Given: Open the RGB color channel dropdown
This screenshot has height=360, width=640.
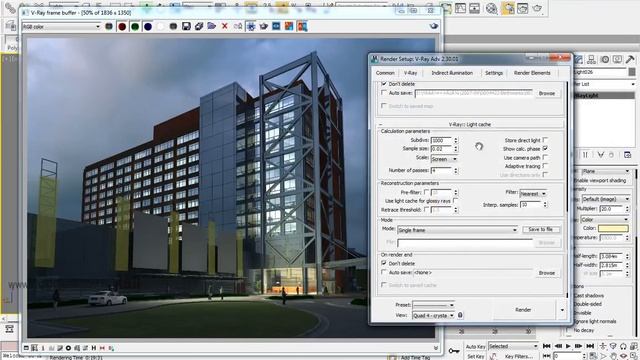Looking at the screenshot, I should tap(61, 27).
